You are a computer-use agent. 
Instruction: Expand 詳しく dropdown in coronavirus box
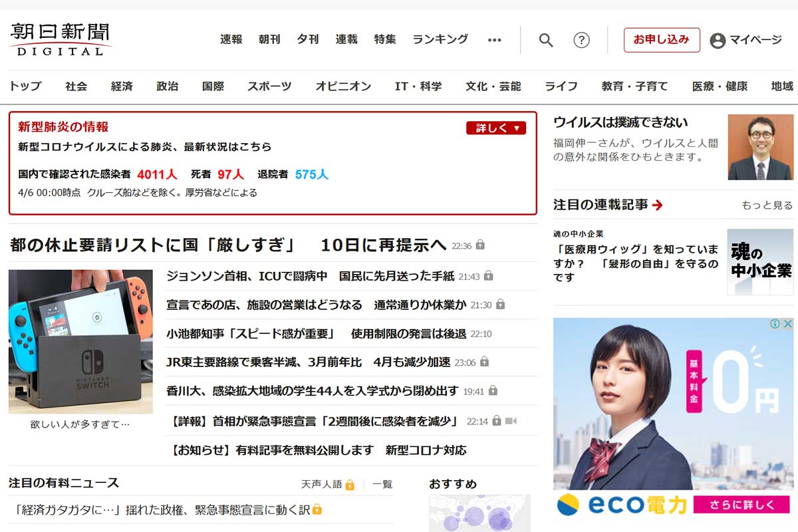[x=495, y=128]
